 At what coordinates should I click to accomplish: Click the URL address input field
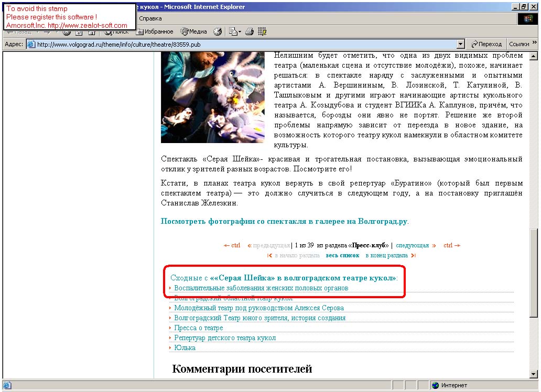click(x=241, y=45)
